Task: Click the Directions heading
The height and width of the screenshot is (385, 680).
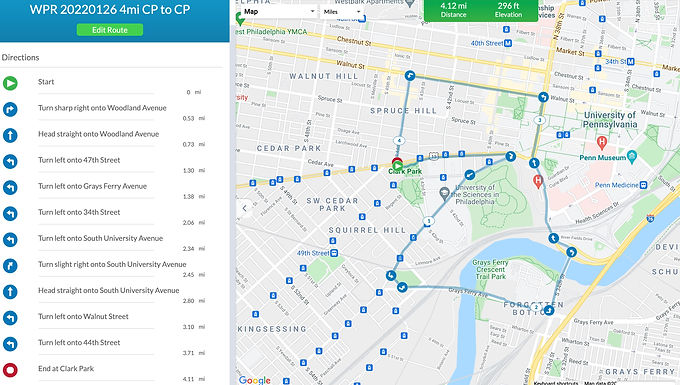Action: pos(20,57)
